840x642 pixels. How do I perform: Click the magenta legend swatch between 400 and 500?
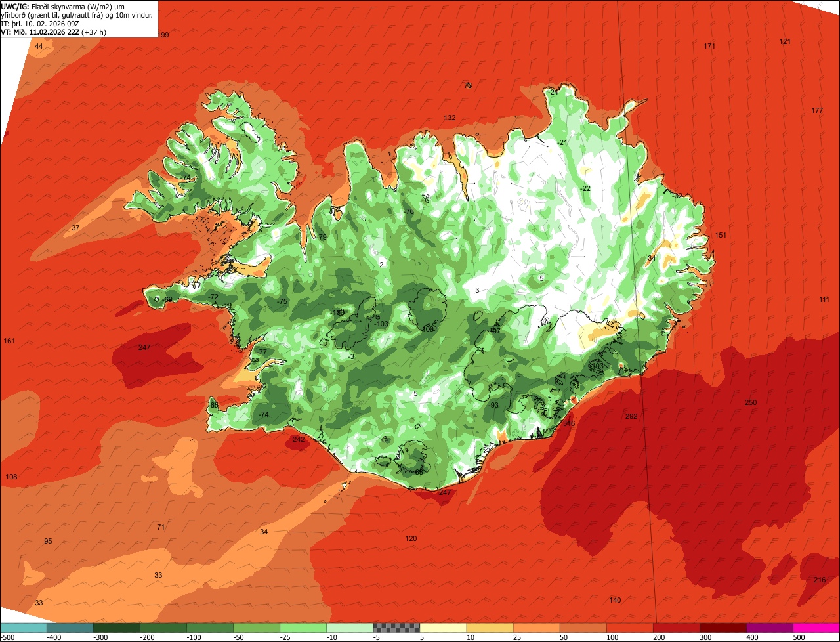tap(769, 628)
